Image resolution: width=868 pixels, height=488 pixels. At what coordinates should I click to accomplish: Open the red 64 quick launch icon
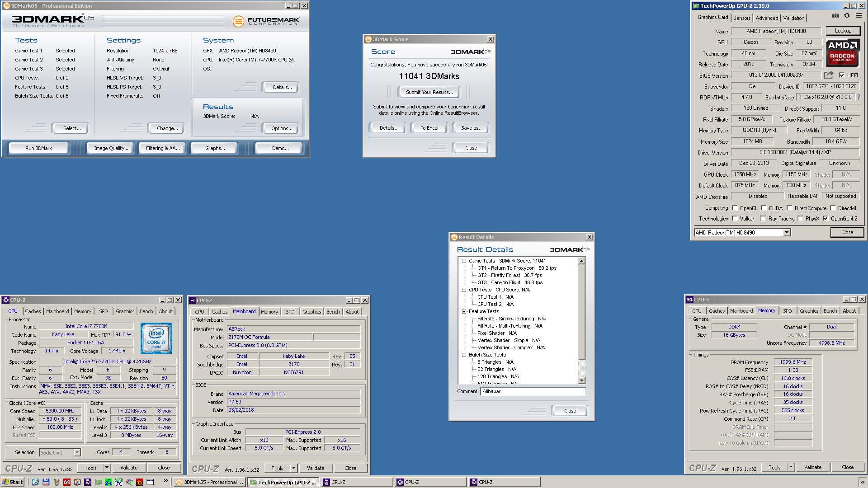67,482
